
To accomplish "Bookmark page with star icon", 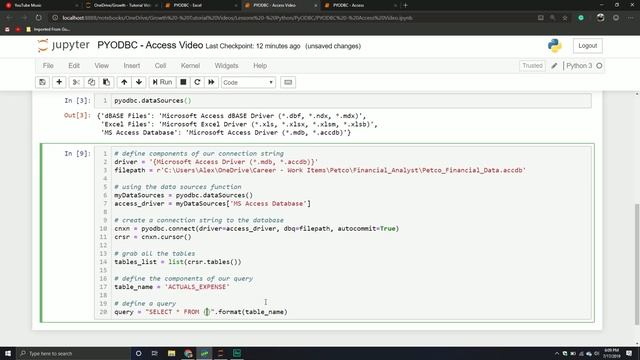I will 565,18.
